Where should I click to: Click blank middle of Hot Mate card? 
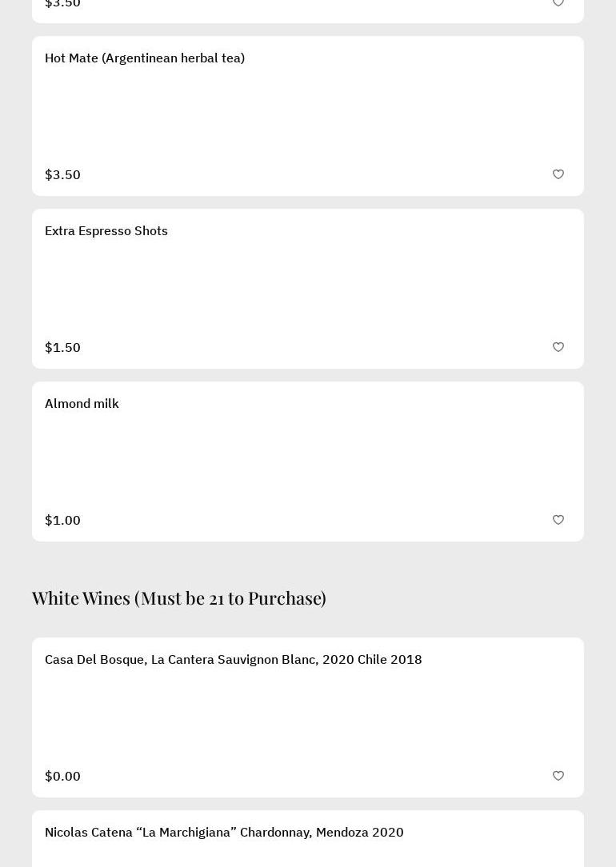(308, 116)
